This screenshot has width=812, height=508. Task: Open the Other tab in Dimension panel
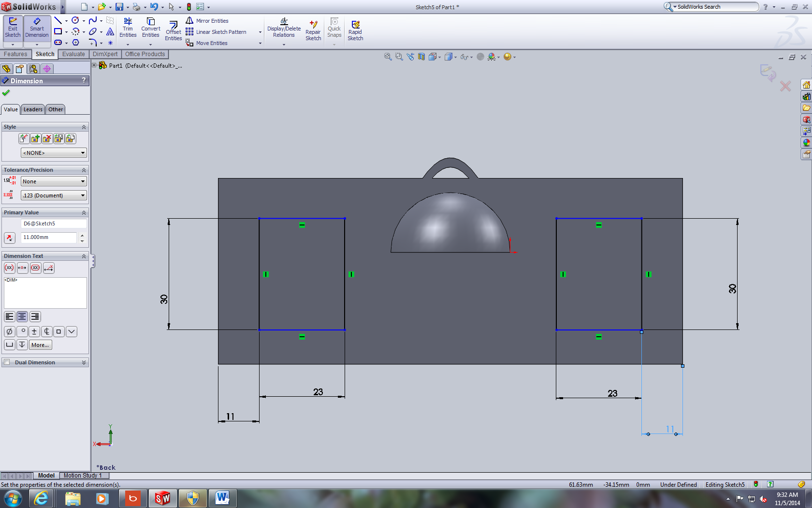[56, 109]
